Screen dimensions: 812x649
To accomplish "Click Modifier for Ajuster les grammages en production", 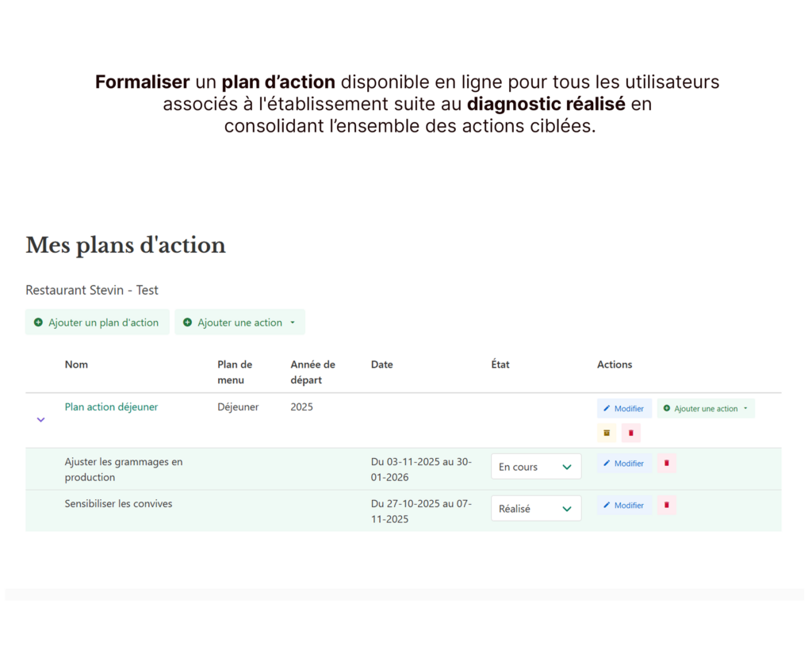I will (x=624, y=464).
